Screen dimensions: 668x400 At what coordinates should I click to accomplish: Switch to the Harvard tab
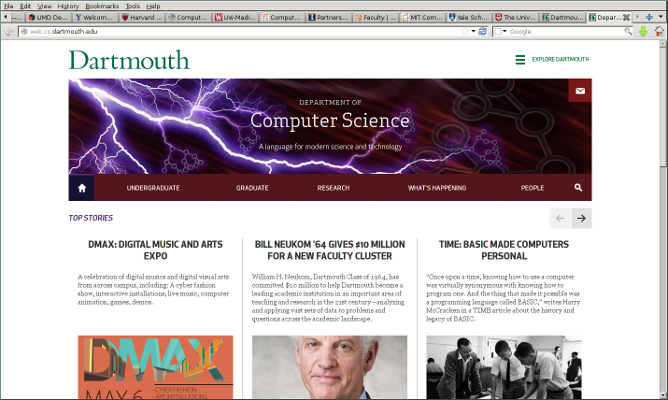click(142, 17)
